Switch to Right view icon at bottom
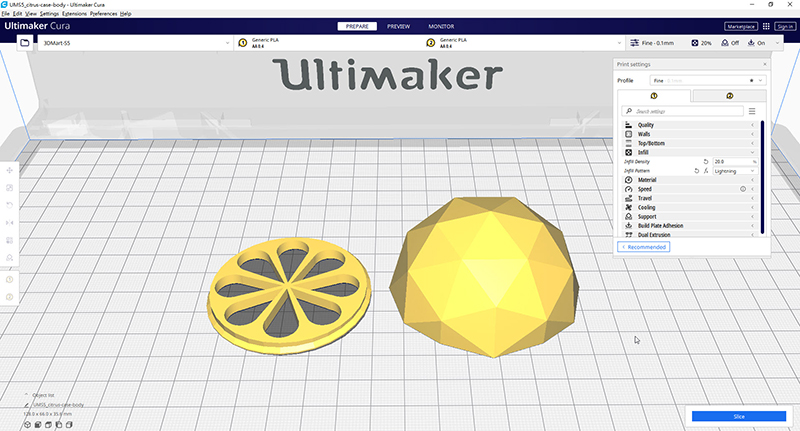Image resolution: width=800 pixels, height=431 pixels. [x=69, y=424]
